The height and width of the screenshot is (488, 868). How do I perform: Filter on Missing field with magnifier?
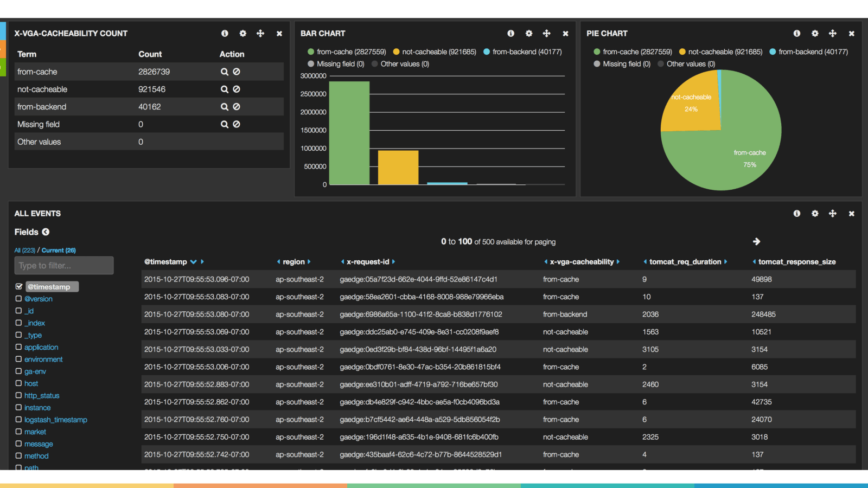[224, 124]
